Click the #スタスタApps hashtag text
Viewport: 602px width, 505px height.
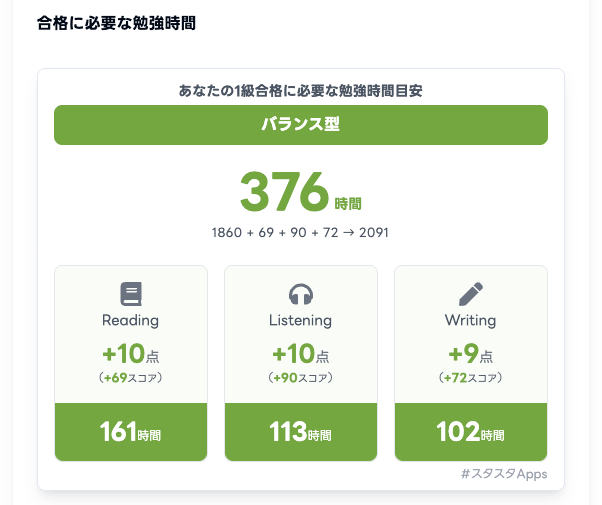click(504, 474)
